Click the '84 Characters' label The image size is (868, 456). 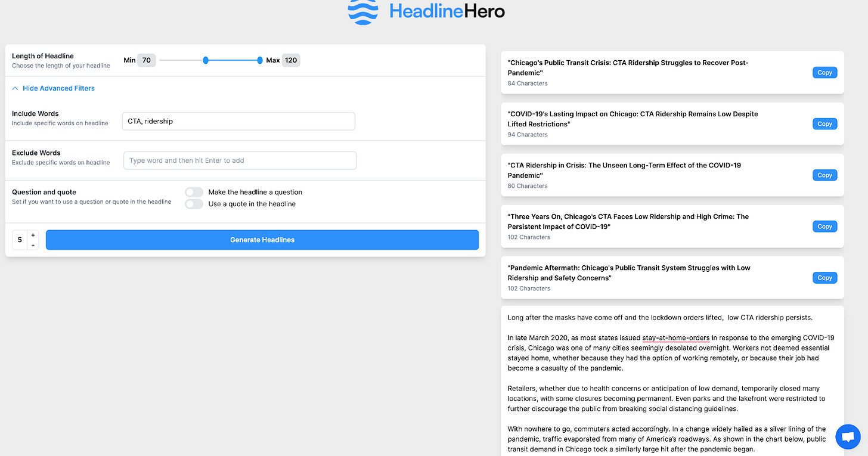pos(528,83)
